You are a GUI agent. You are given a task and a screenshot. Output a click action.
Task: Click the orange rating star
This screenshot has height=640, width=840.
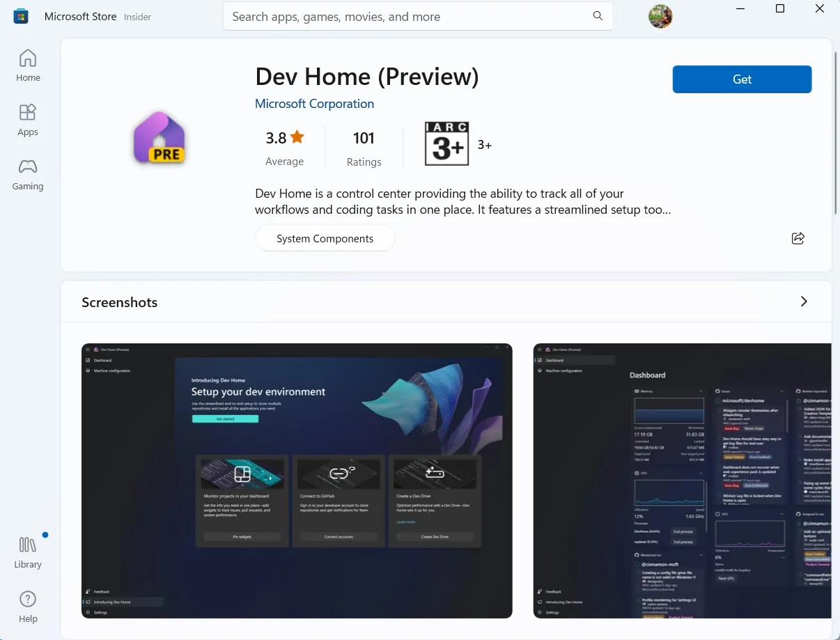pos(297,137)
